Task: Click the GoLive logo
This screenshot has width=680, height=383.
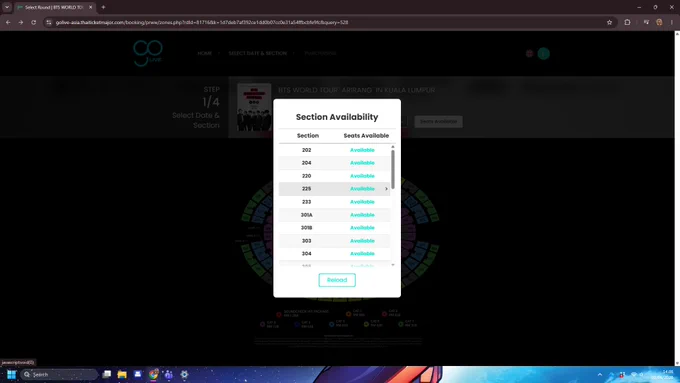Action: [148, 53]
